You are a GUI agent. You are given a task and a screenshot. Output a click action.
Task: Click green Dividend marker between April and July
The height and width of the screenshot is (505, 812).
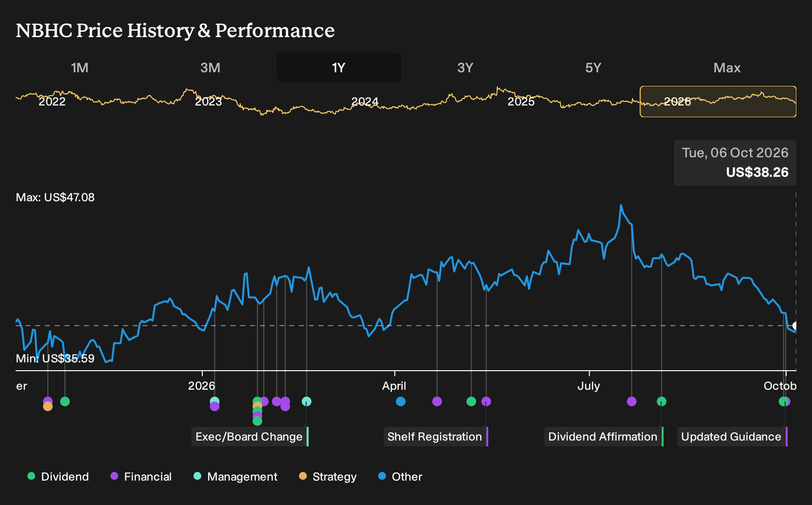tap(471, 401)
